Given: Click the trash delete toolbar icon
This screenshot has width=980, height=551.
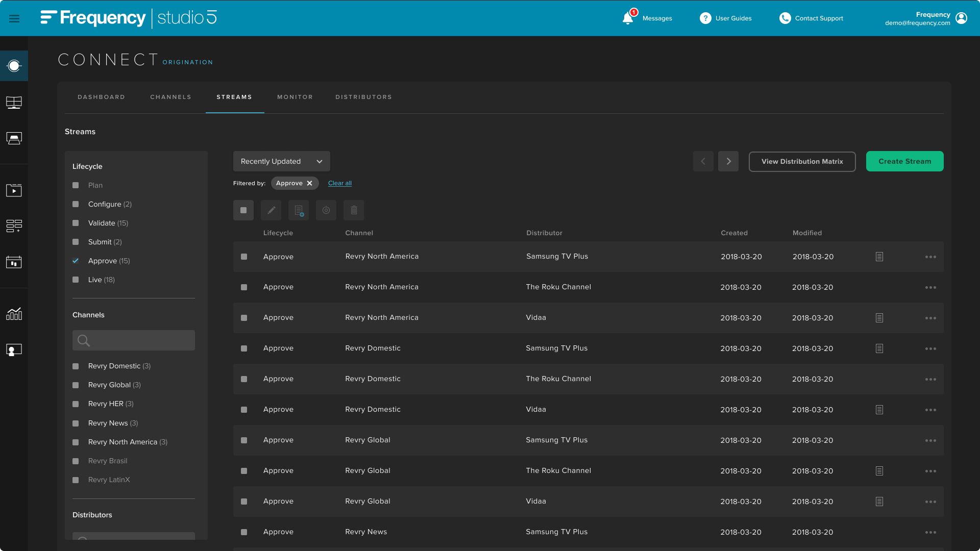Looking at the screenshot, I should pos(354,210).
